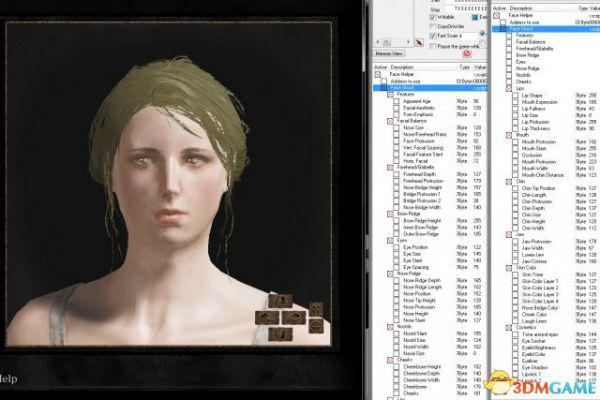Collapse the Cosmetics group in right table

(509, 328)
